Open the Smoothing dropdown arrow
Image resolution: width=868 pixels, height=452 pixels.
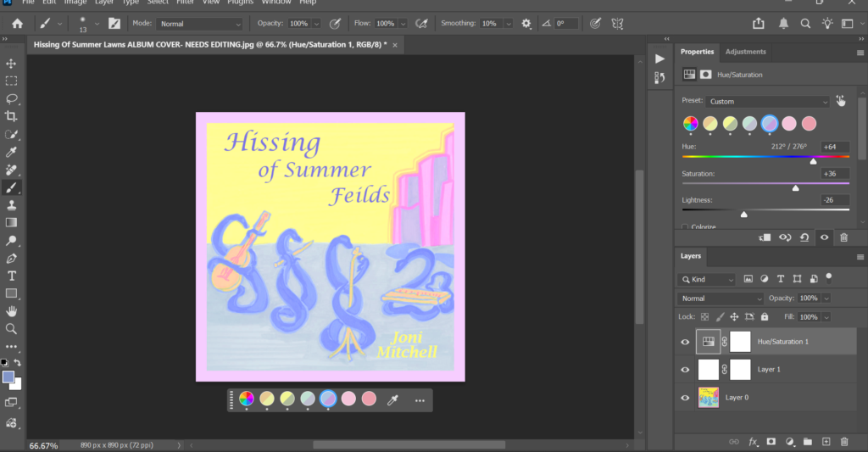pyautogui.click(x=509, y=24)
